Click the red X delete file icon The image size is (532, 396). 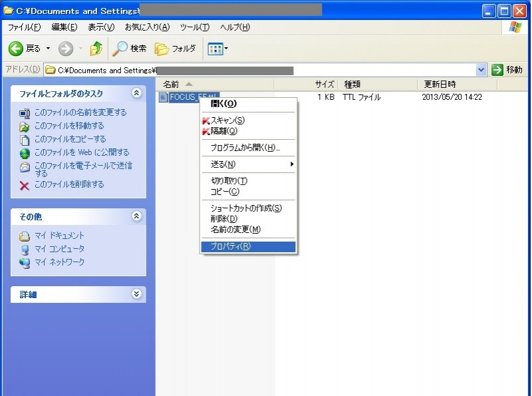coord(25,185)
